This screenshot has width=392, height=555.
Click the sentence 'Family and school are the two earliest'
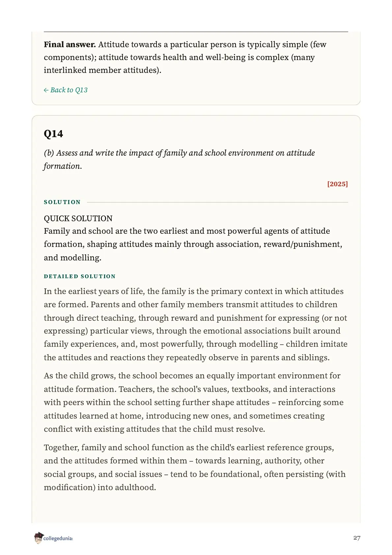193,244
